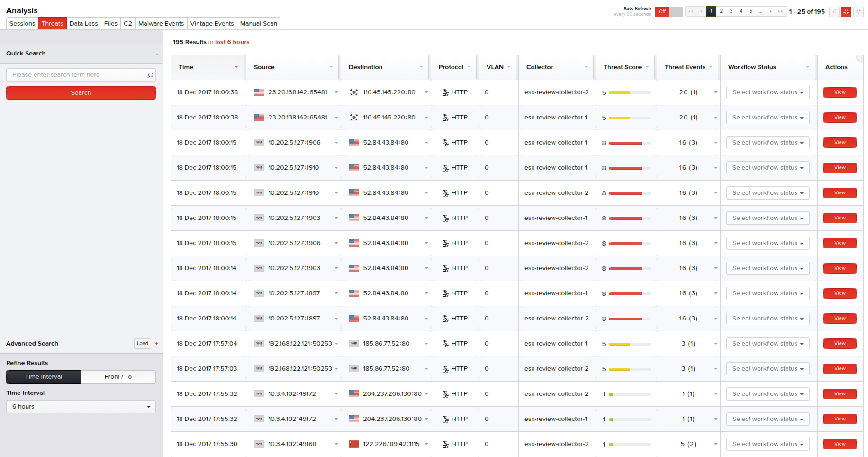Click the threat score bar in first row
The image size is (868, 457).
(x=629, y=93)
